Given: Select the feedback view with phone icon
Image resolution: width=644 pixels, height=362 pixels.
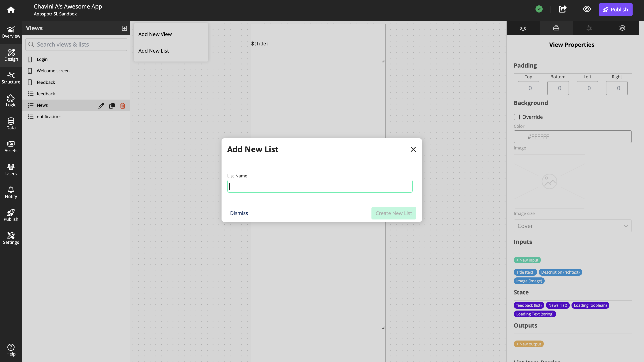Looking at the screenshot, I should pyautogui.click(x=76, y=82).
